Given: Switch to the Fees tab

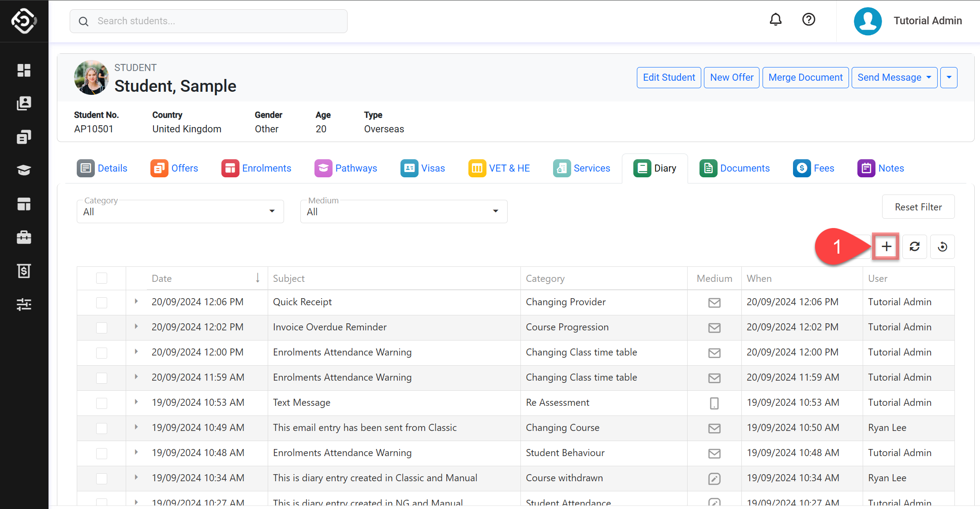Looking at the screenshot, I should coord(813,168).
